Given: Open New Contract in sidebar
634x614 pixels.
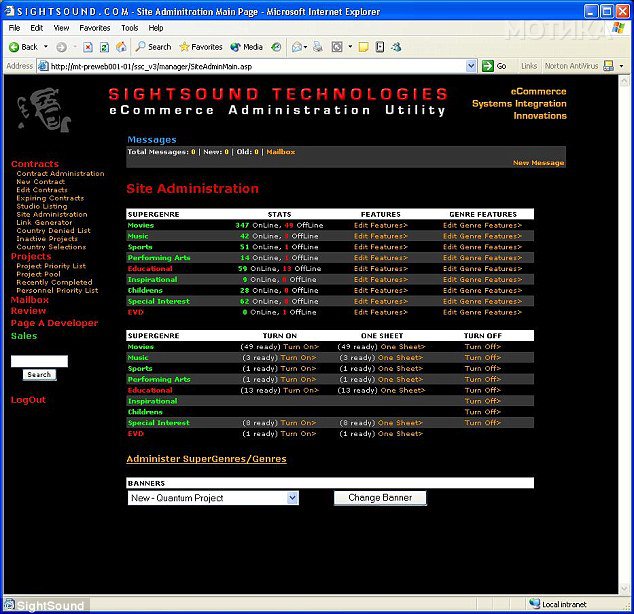Looking at the screenshot, I should point(40,181).
